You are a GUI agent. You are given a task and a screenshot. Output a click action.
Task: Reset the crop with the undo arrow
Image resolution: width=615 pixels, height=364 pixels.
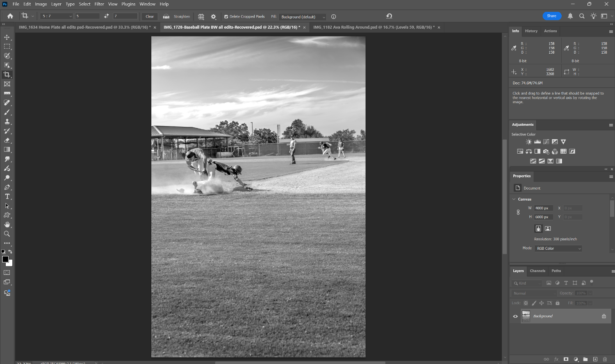(389, 16)
